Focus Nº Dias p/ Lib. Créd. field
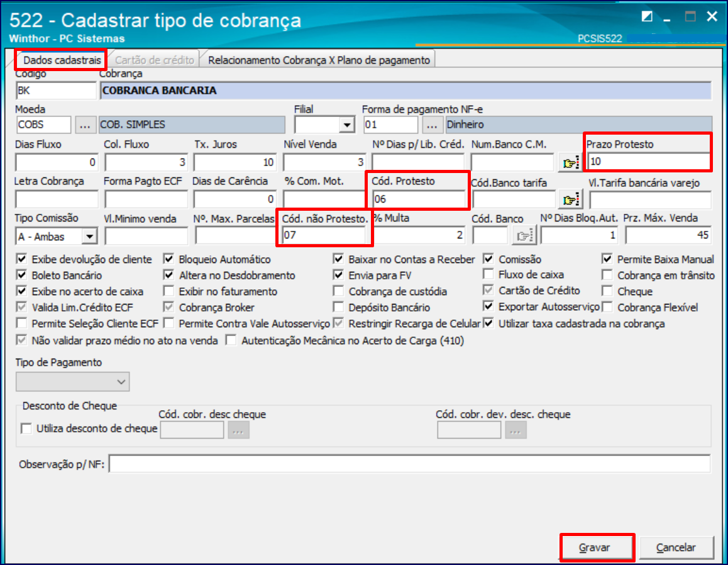 point(418,162)
